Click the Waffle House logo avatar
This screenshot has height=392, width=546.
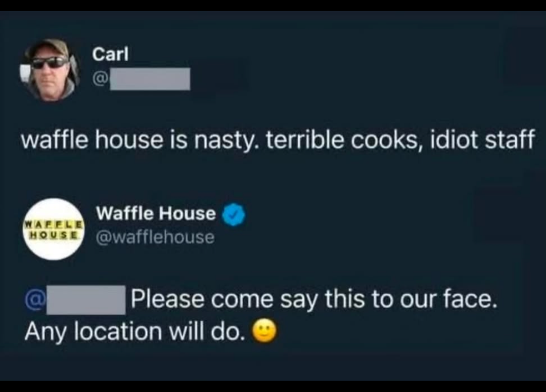pyautogui.click(x=54, y=229)
